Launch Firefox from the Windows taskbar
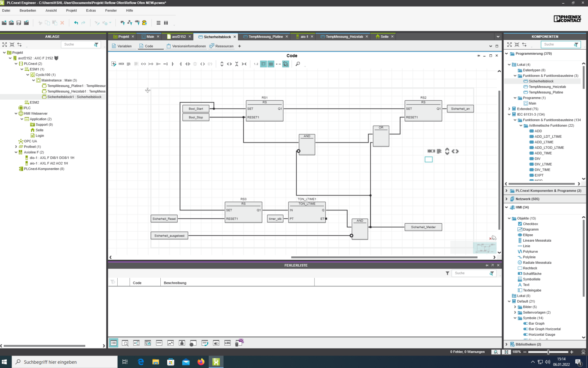The width and height of the screenshot is (588, 368). [x=201, y=362]
